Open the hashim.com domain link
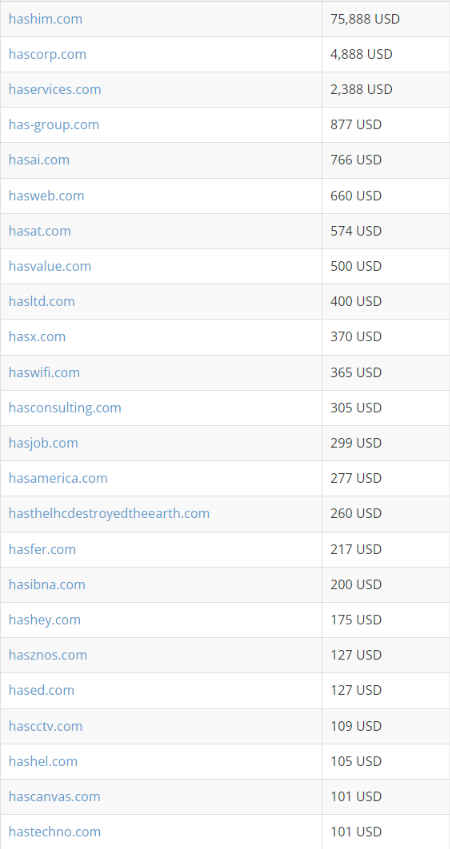Image resolution: width=450 pixels, height=849 pixels. pos(45,19)
